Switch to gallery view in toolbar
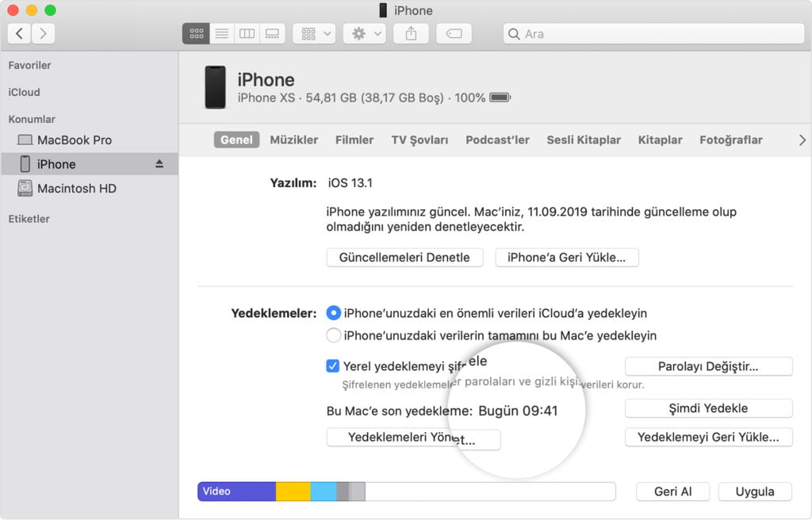This screenshot has width=812, height=520. (x=273, y=33)
